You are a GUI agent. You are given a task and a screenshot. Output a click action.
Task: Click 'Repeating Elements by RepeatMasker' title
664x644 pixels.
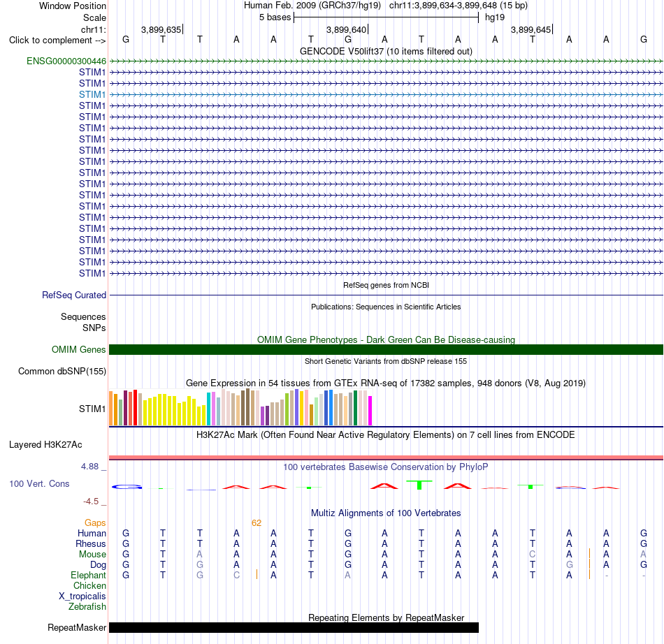click(387, 617)
